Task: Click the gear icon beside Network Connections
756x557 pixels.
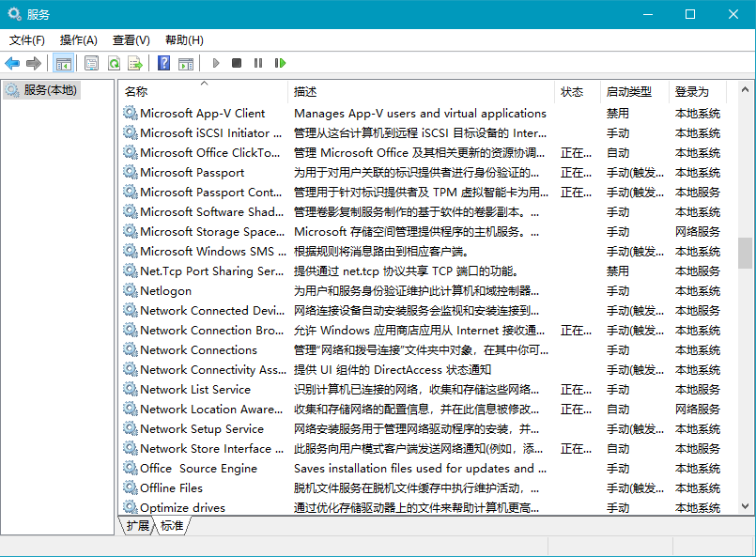Action: pyautogui.click(x=131, y=349)
